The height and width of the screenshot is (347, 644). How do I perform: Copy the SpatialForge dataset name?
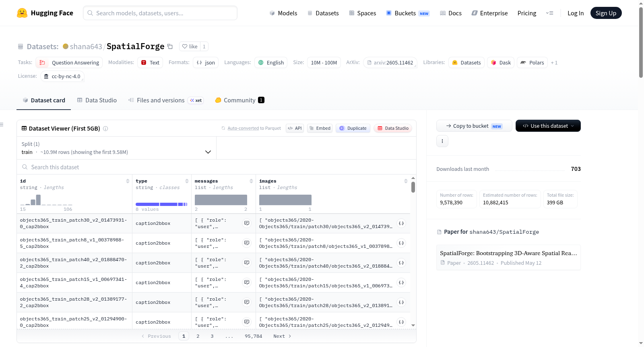point(170,46)
